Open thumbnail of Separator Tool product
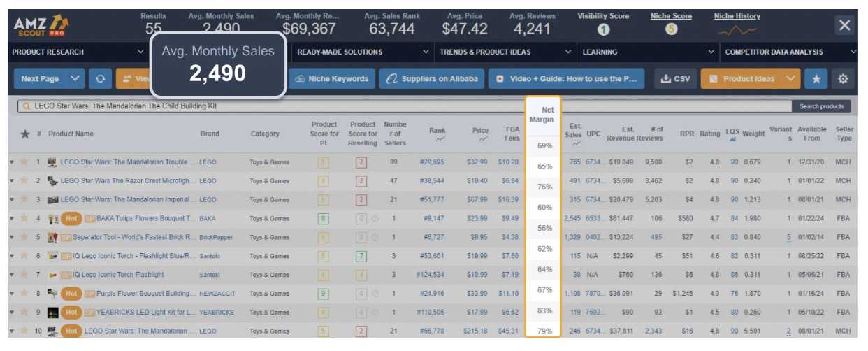Screen dimensions: 868x351 point(52,237)
